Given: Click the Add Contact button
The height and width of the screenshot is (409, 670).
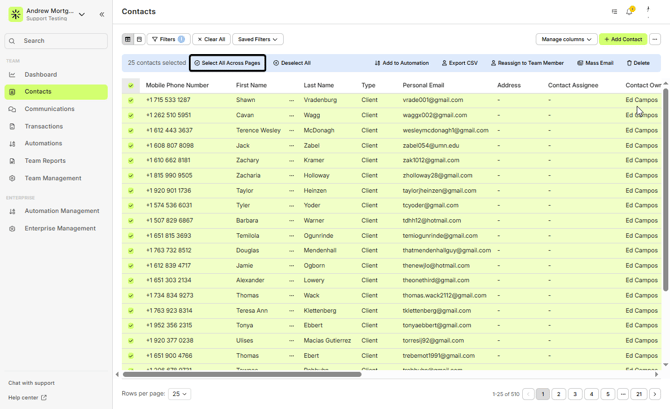Looking at the screenshot, I should click(622, 39).
